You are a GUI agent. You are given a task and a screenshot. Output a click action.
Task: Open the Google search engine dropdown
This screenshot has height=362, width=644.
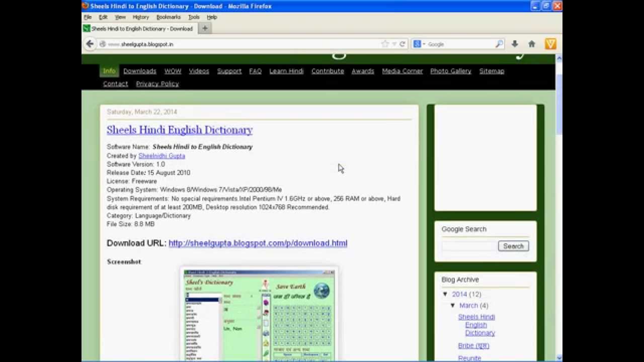pos(419,44)
